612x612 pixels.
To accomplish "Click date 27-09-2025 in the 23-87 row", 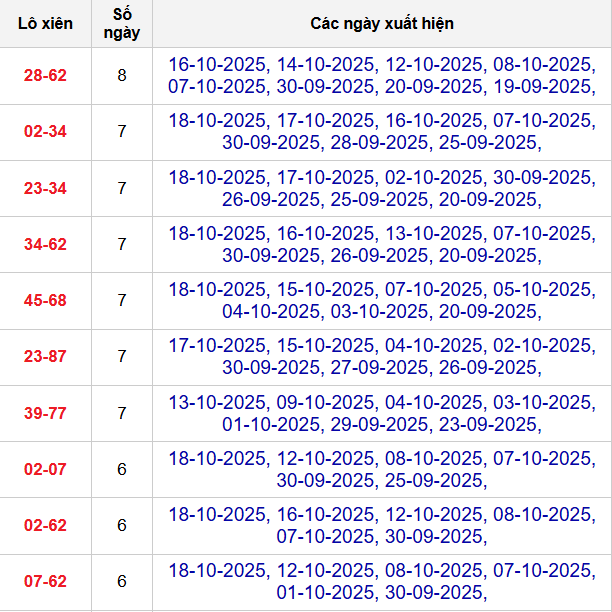I will (380, 367).
